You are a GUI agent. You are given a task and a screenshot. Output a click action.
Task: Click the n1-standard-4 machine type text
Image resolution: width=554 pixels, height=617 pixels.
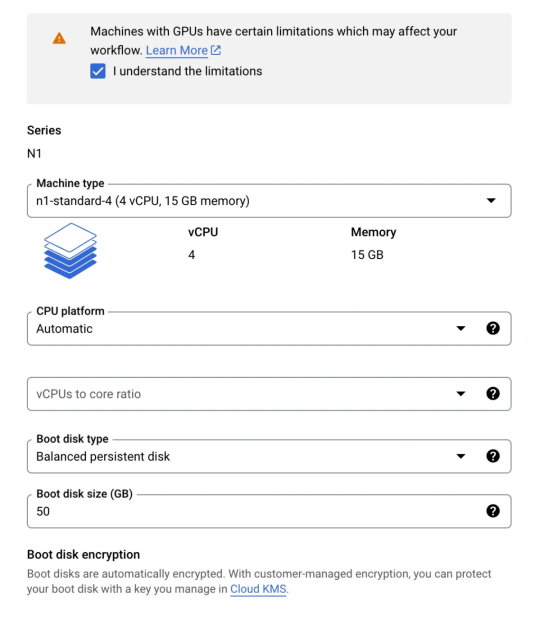tap(143, 201)
